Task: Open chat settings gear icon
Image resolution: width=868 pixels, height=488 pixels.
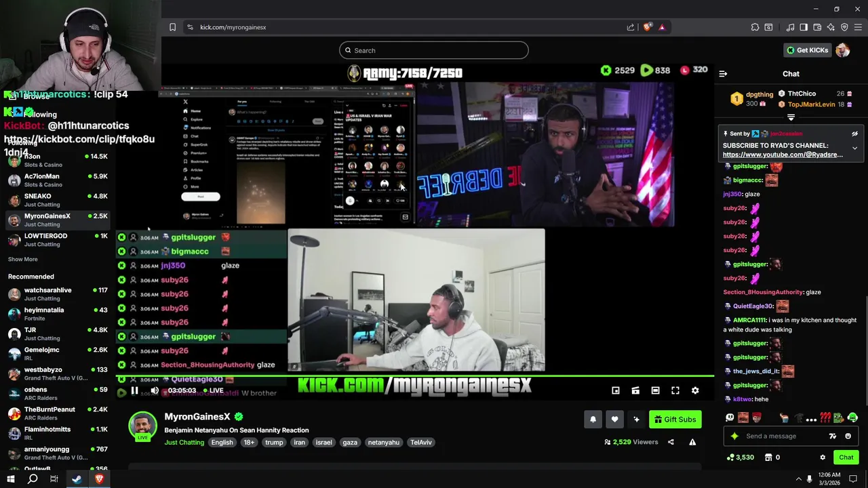Action: (823, 457)
